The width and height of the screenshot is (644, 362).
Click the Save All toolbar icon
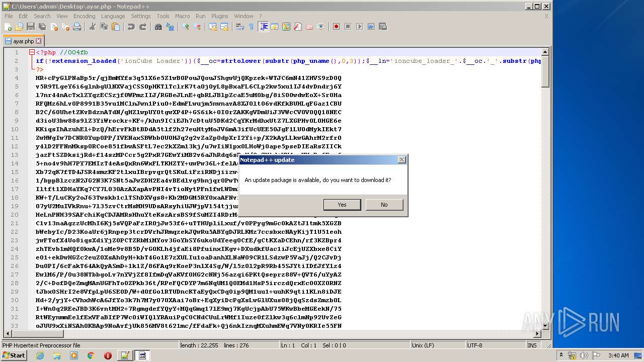[42, 27]
